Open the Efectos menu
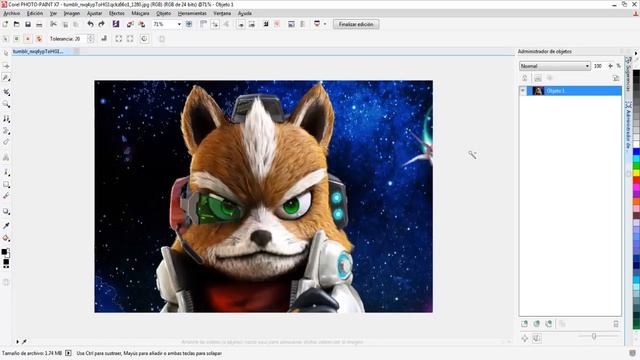The width and height of the screenshot is (640, 360). [x=117, y=13]
